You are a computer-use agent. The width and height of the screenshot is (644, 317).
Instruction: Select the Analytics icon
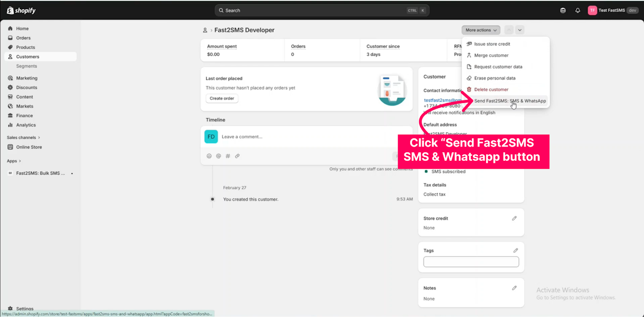click(x=11, y=125)
